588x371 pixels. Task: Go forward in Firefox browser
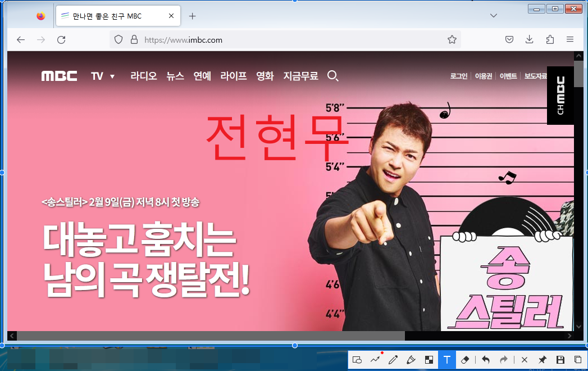coord(41,40)
